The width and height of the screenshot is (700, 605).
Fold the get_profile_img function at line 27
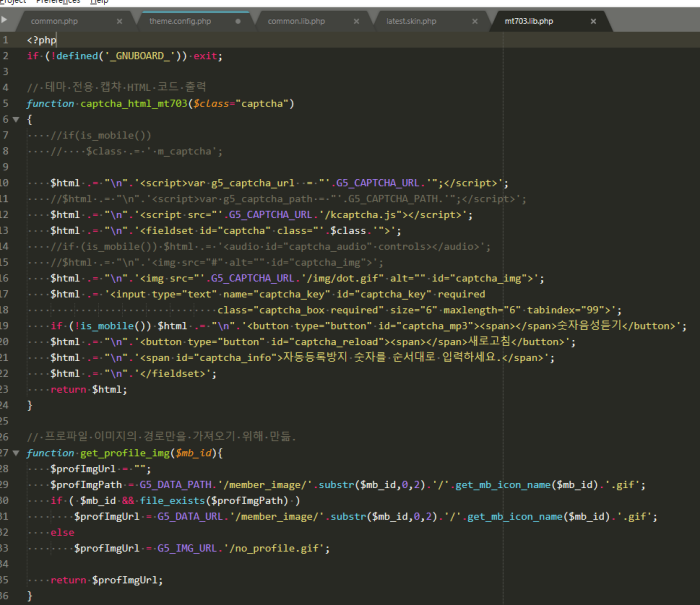click(x=16, y=453)
